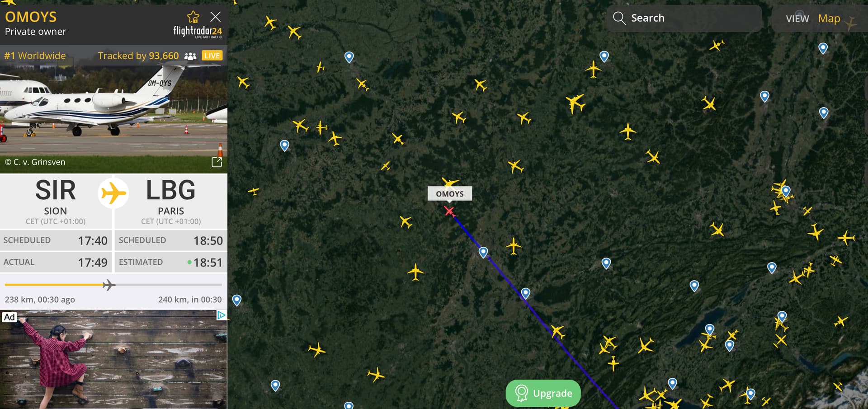Focus the Search input field
The height and width of the screenshot is (409, 868).
click(684, 18)
